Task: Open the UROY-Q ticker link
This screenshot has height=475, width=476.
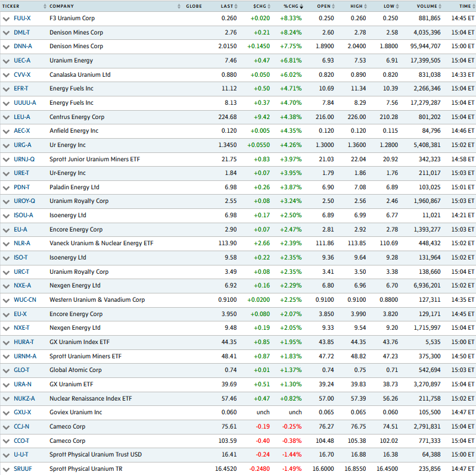Action: 24,201
